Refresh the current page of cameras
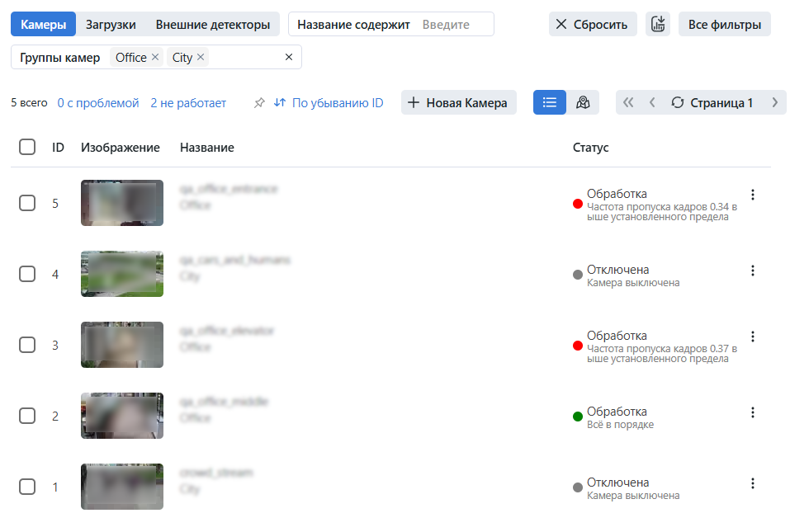790x532 pixels. click(678, 102)
